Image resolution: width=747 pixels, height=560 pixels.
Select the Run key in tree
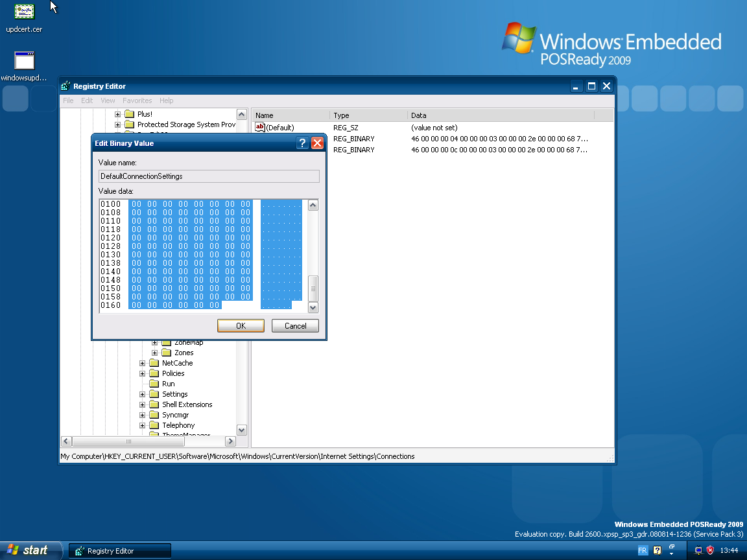coord(168,384)
